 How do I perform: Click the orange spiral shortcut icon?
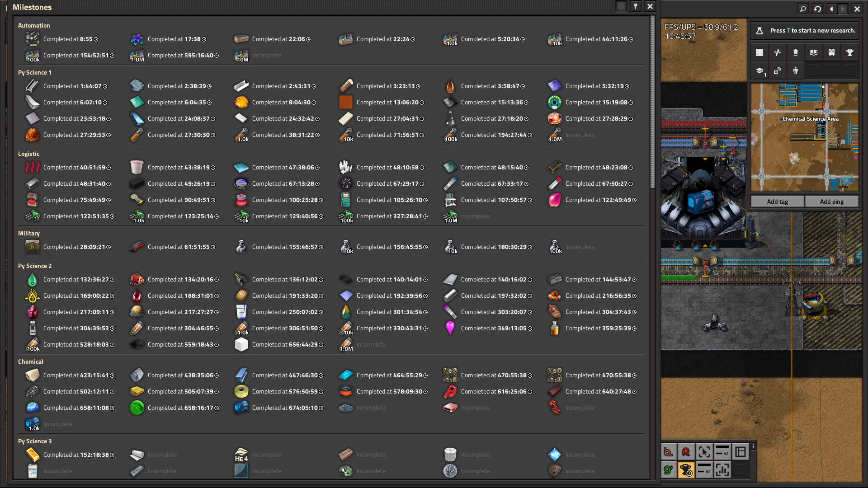[x=668, y=452]
